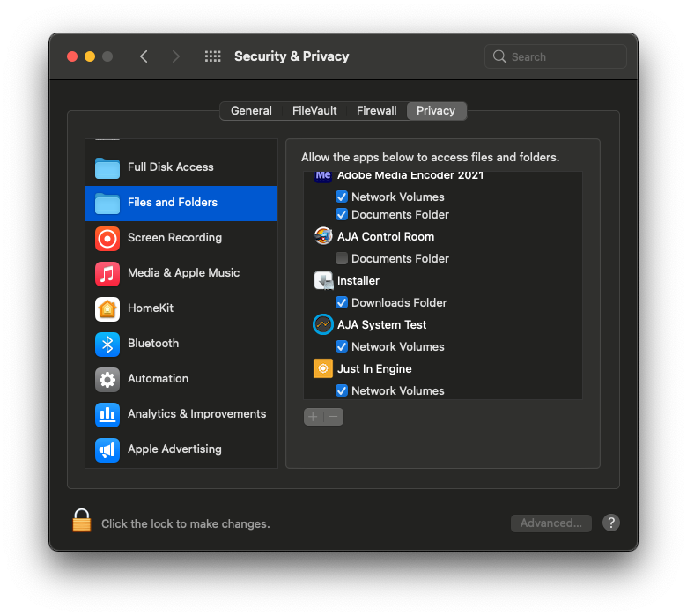This screenshot has height=616, width=687.
Task: Click the Apple Advertising megaphone icon
Action: (107, 449)
